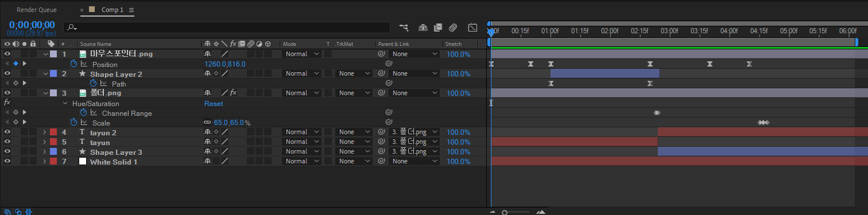868x215 pixels.
Task: Click the tayun 2 red label color swatch
Action: click(53, 132)
